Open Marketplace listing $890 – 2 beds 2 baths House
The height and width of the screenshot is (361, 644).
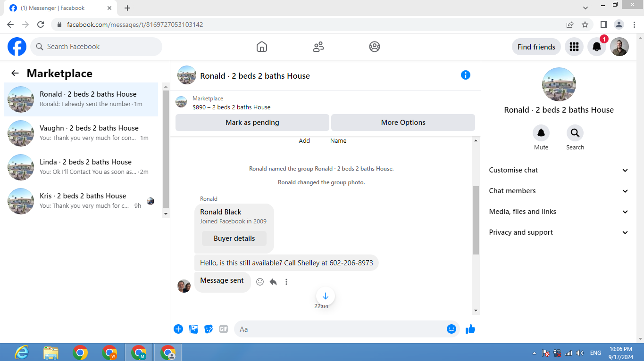pyautogui.click(x=232, y=107)
